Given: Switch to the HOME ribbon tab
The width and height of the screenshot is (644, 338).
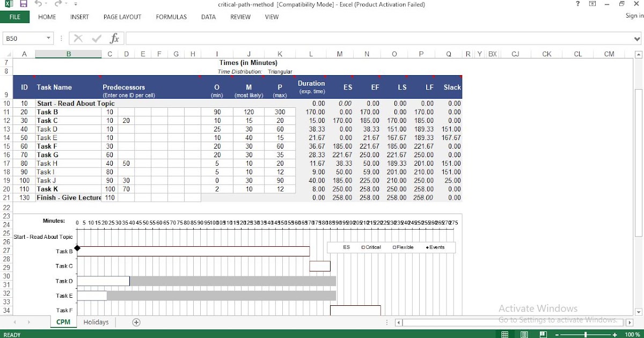Looking at the screenshot, I should point(47,17).
